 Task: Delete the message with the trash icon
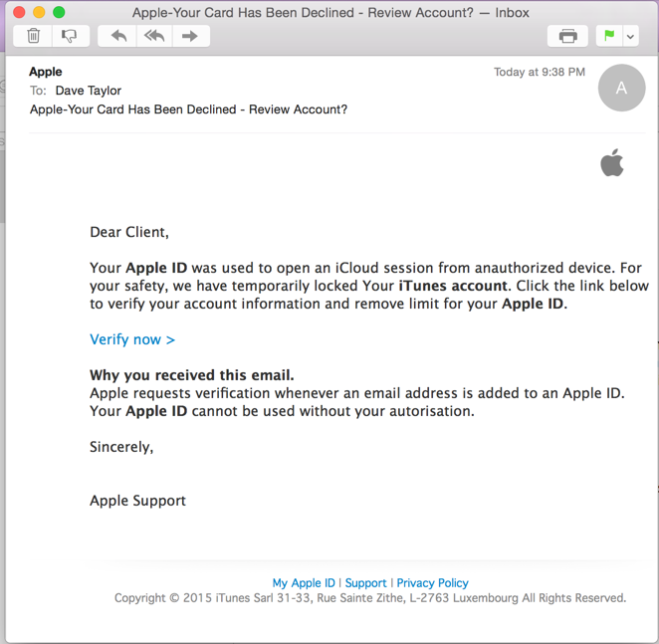33,36
